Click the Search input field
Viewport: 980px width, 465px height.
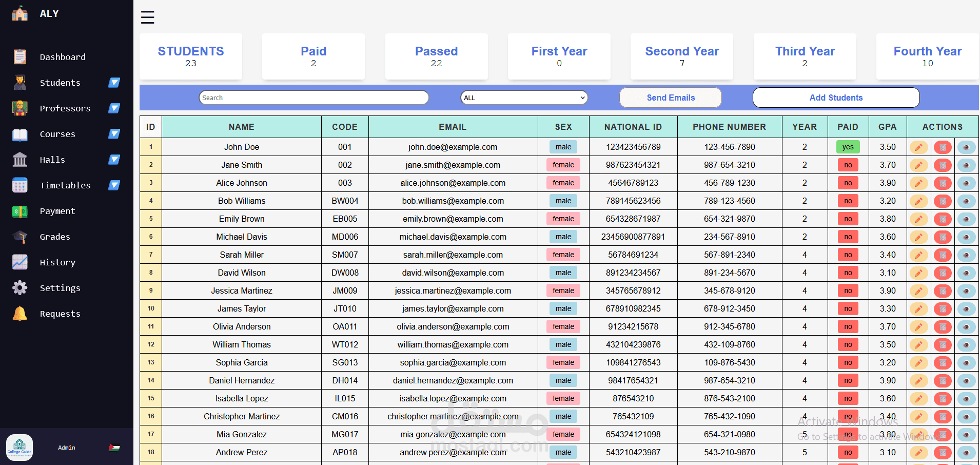pos(314,98)
